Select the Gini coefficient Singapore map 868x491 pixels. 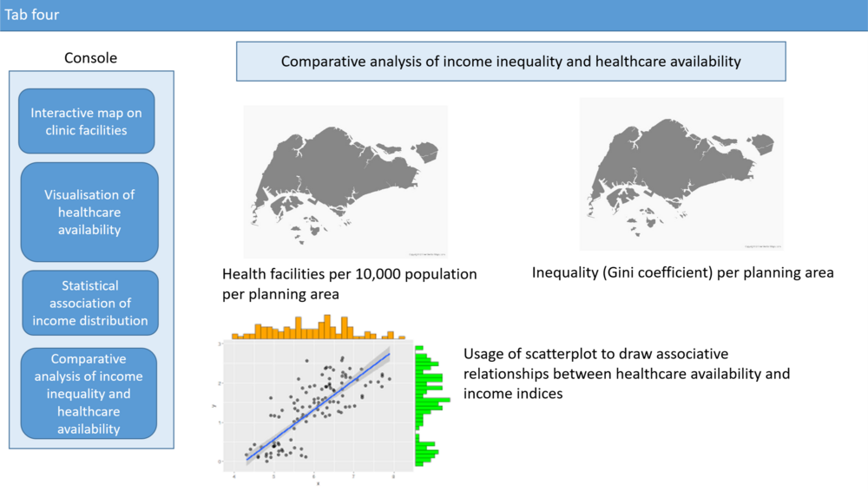coord(681,173)
